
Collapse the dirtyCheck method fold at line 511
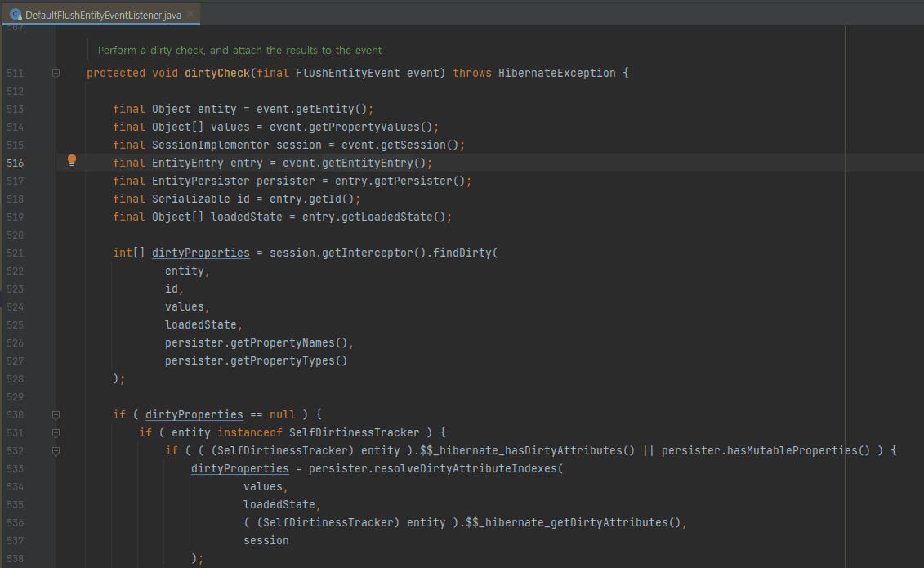click(56, 74)
